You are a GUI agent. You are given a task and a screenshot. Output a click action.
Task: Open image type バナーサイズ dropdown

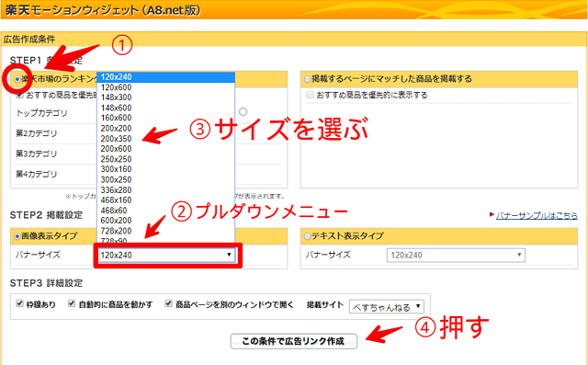click(166, 255)
